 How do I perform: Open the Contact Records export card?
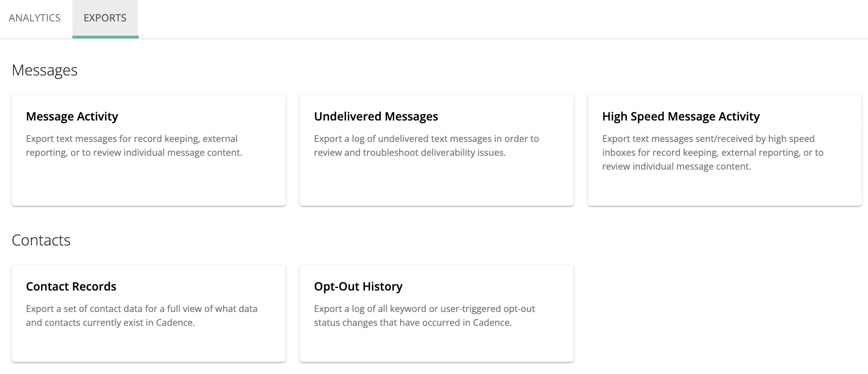(148, 344)
